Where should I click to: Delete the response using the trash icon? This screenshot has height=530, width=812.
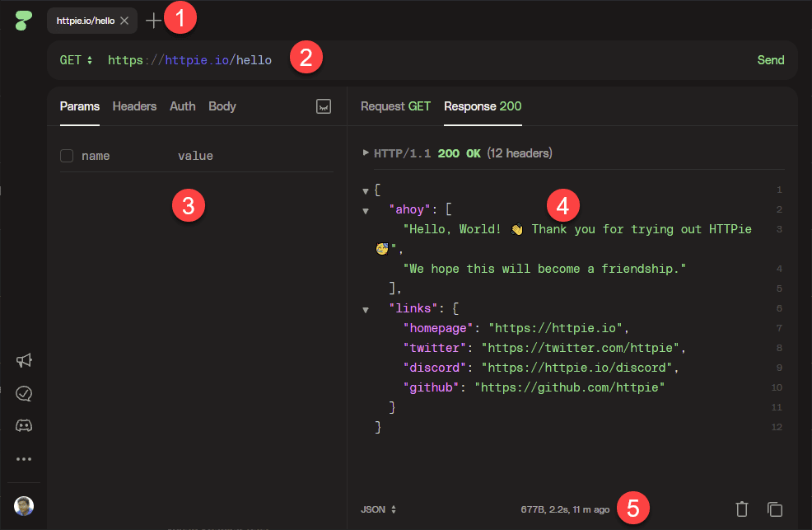pos(741,509)
